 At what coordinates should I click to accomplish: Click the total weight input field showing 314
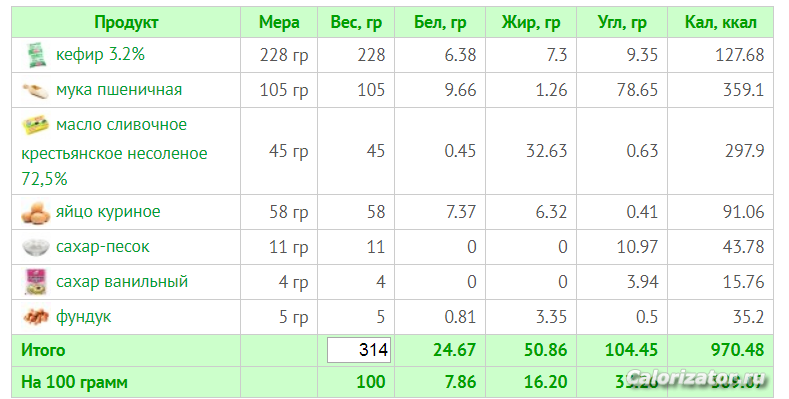[359, 350]
